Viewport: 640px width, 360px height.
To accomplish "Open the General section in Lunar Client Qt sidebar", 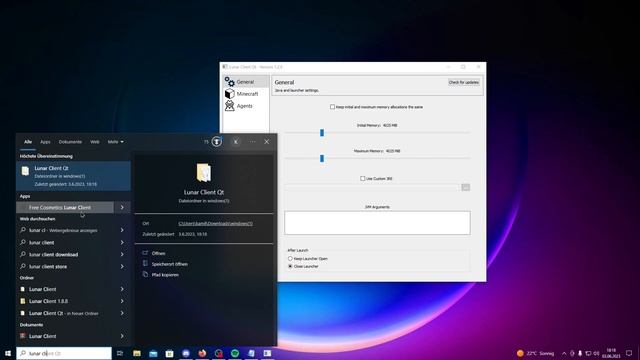I will (x=246, y=82).
